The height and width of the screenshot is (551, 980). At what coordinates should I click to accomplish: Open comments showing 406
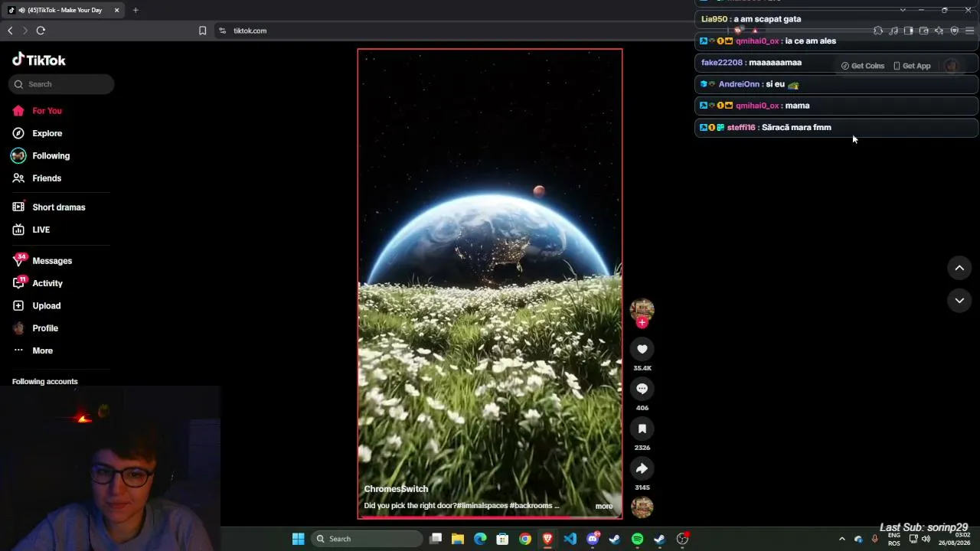tap(642, 389)
